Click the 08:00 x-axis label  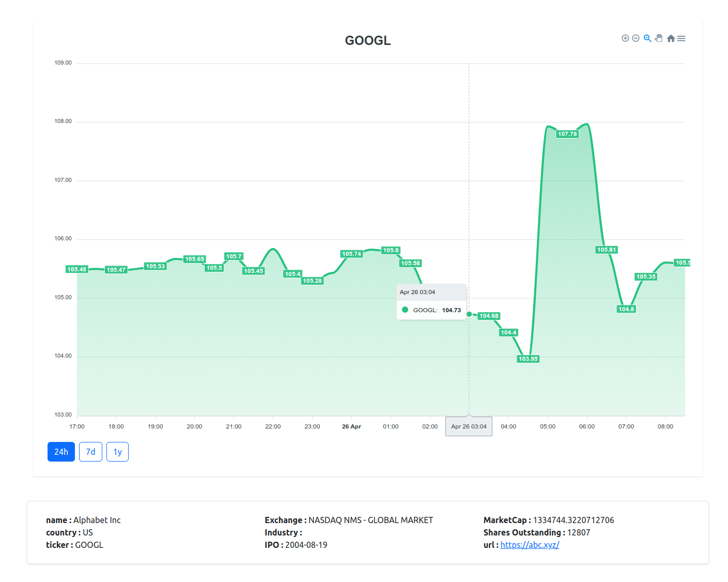click(x=665, y=426)
